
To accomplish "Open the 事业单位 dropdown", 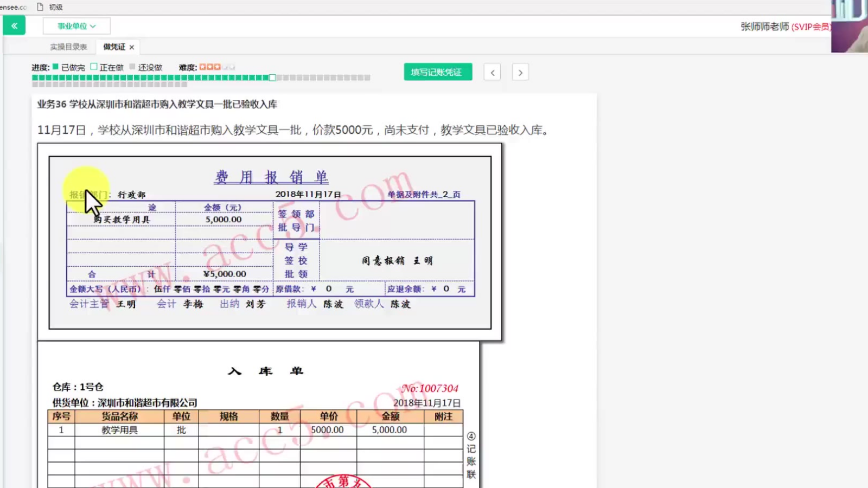I will pos(76,26).
